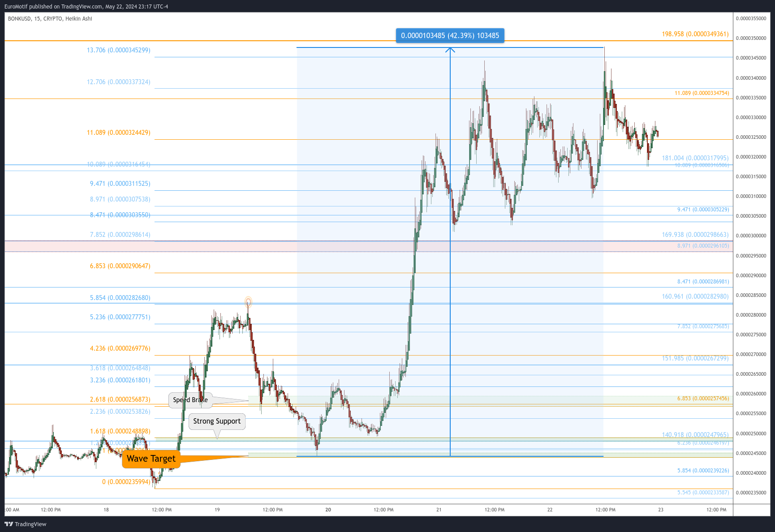Click Fib label 13.706 (0.0000345299)
Viewport: 775px width, 532px height.
(x=119, y=50)
